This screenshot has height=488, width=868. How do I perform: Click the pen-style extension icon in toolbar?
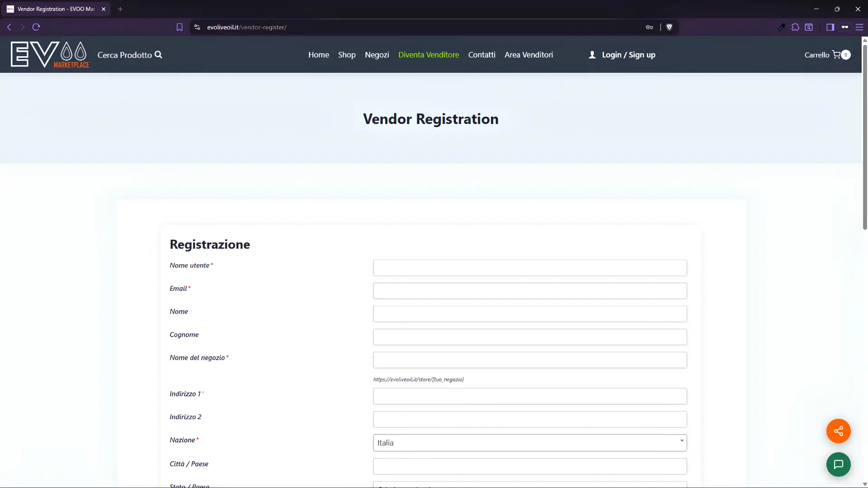coord(782,27)
